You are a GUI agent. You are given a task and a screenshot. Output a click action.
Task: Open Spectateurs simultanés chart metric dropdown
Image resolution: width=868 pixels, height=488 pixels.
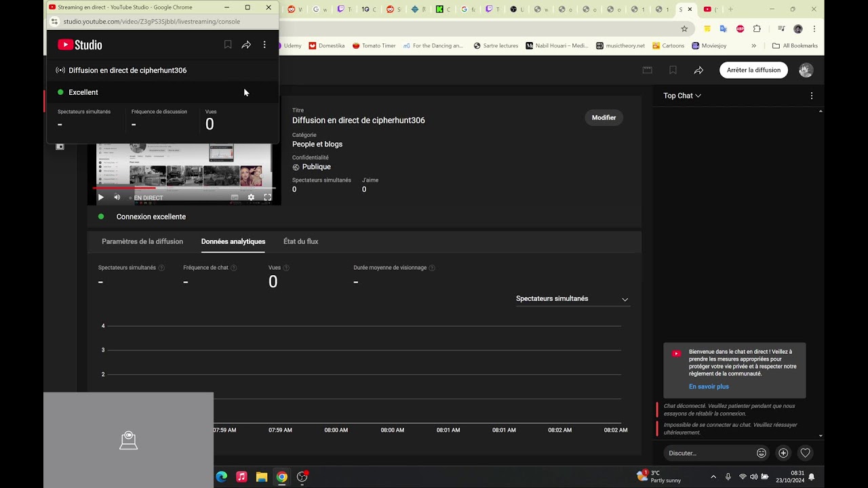point(572,299)
